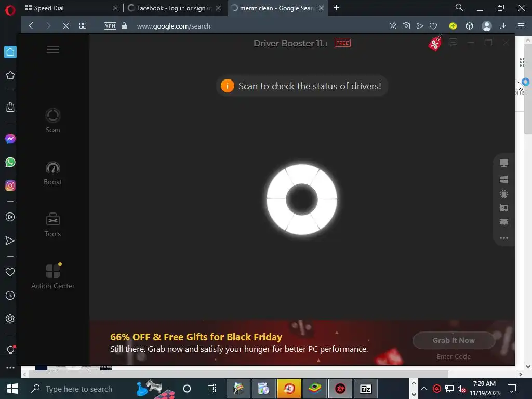Click the red discount tag icon
532x399 pixels.
coord(435,43)
